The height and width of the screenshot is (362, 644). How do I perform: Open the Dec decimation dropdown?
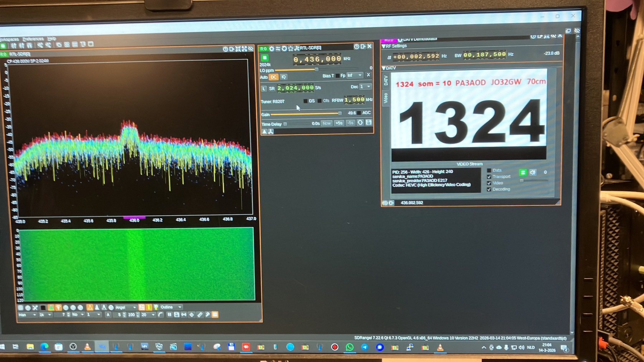coord(366,87)
